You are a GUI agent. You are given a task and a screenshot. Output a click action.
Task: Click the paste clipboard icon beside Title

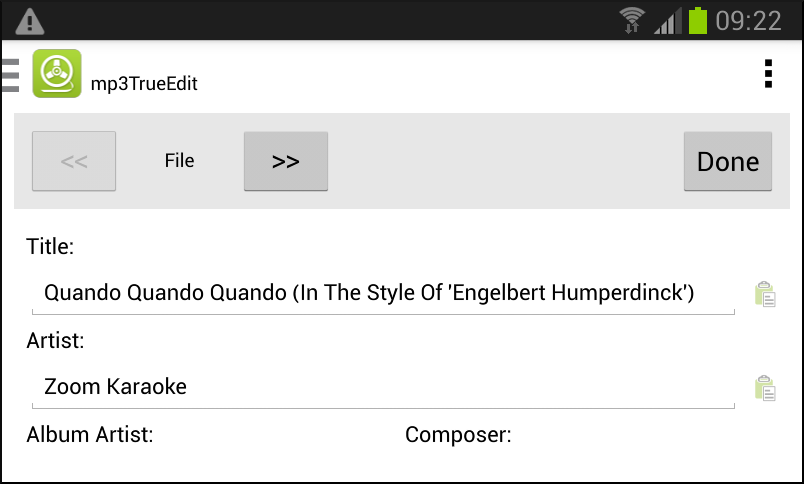pyautogui.click(x=765, y=294)
